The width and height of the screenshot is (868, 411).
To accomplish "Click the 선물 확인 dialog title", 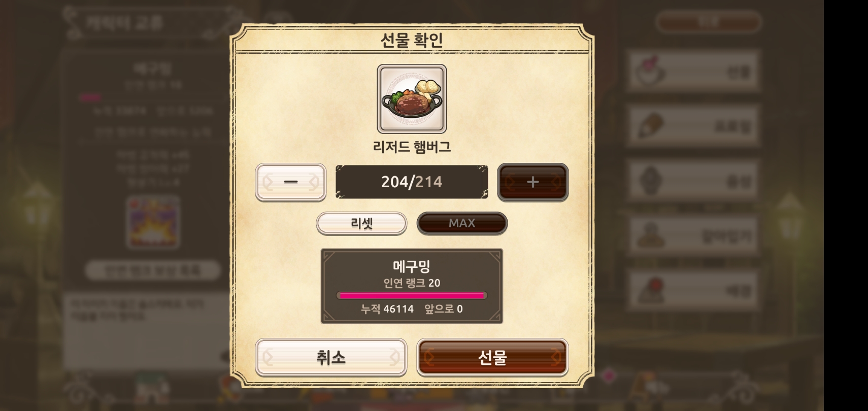I will click(412, 40).
